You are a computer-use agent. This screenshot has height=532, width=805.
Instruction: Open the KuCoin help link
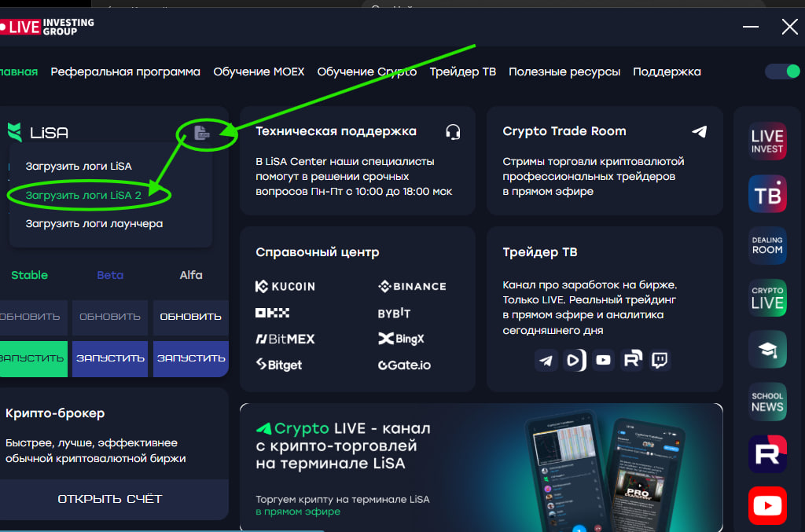(x=285, y=286)
